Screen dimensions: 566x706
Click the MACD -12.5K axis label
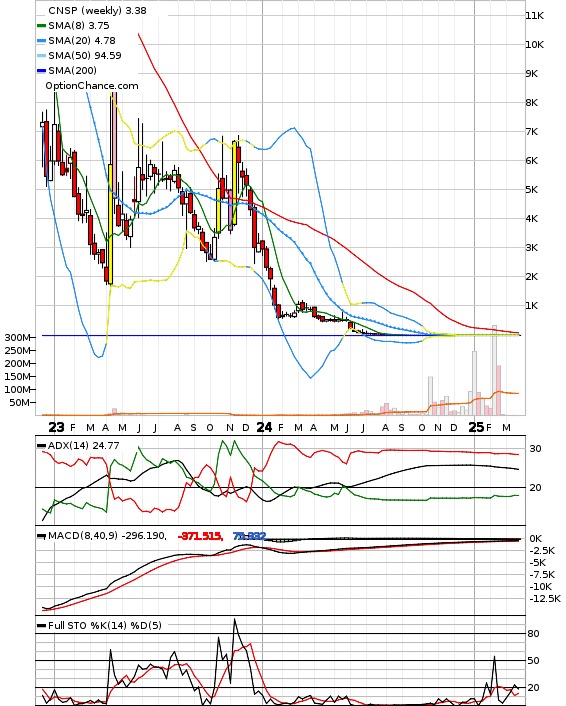(545, 599)
